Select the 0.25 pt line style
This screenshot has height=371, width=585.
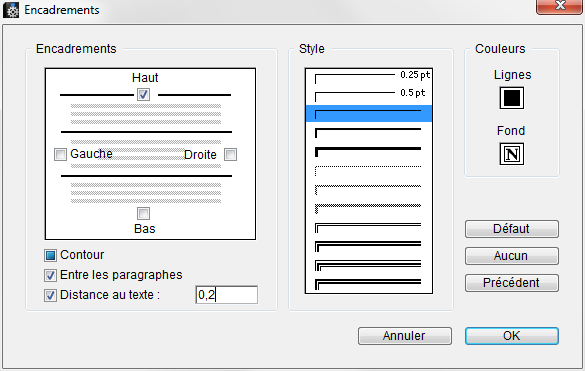(x=369, y=77)
